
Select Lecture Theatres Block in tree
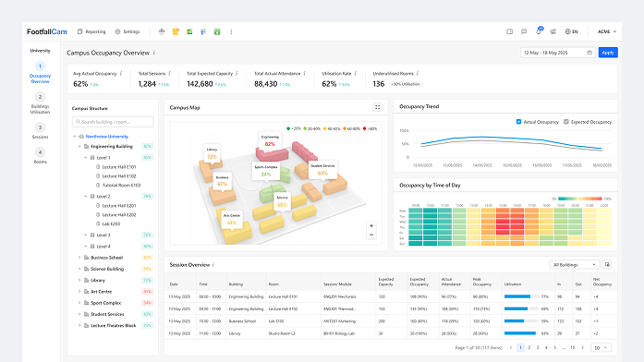coord(113,325)
